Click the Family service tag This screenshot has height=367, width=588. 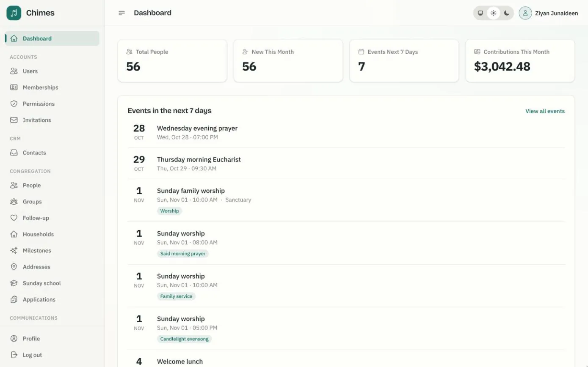tap(176, 296)
